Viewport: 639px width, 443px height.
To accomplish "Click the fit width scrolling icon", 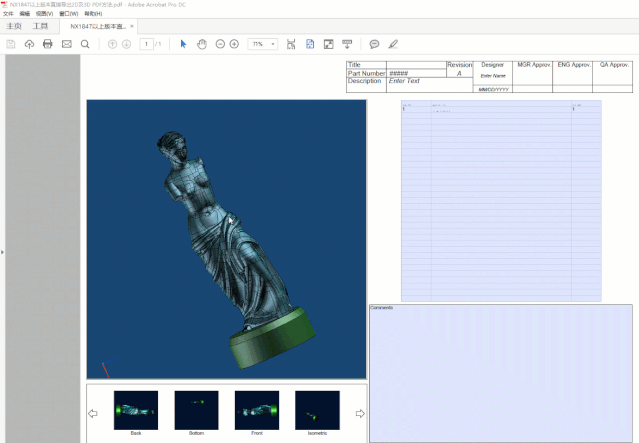I will 291,44.
